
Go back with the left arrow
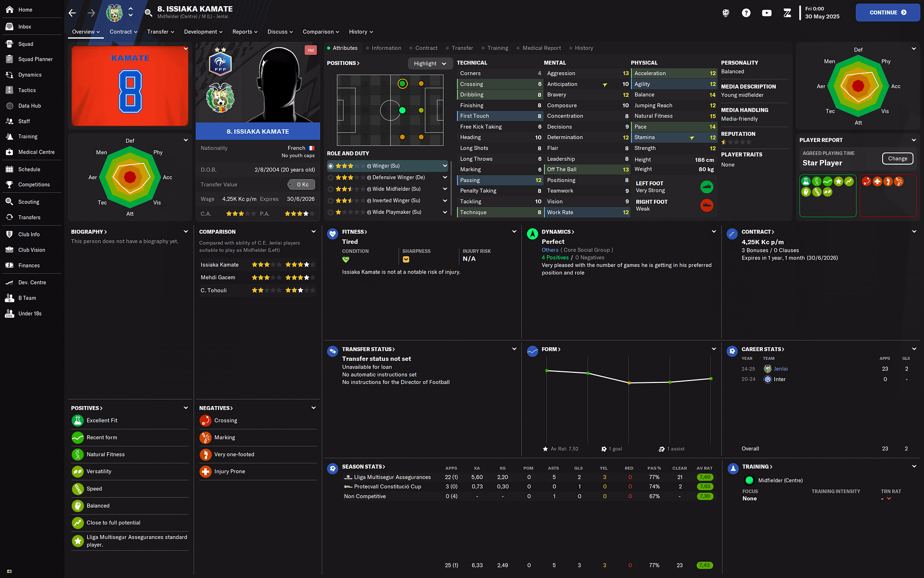pyautogui.click(x=72, y=13)
